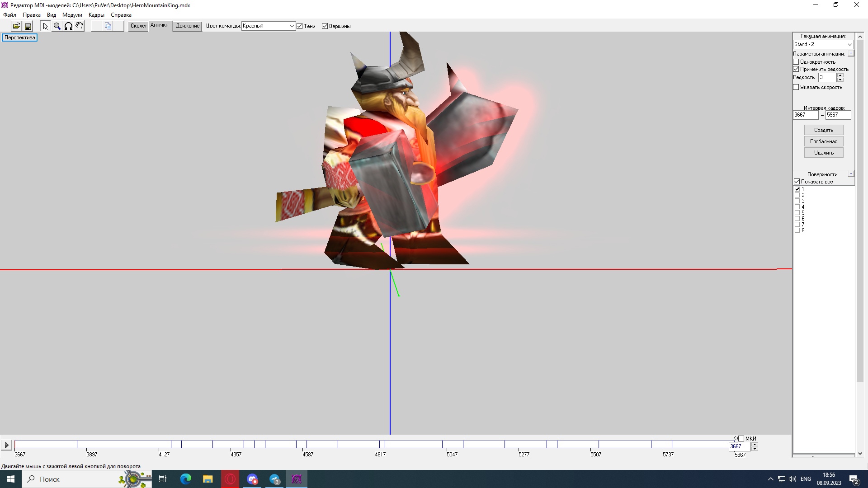This screenshot has height=488, width=868.
Task: Select the rotate view tool
Action: pyautogui.click(x=68, y=26)
